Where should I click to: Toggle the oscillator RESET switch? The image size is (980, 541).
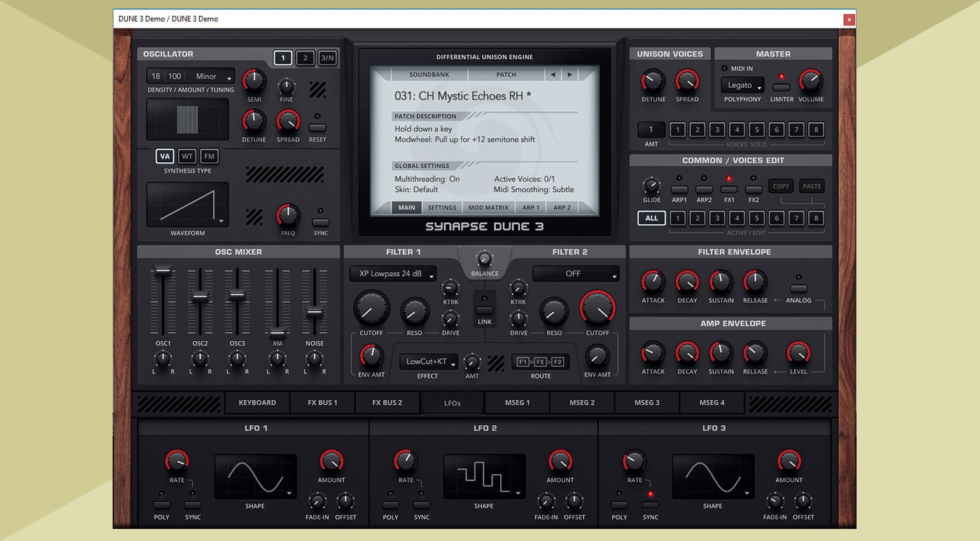click(318, 128)
